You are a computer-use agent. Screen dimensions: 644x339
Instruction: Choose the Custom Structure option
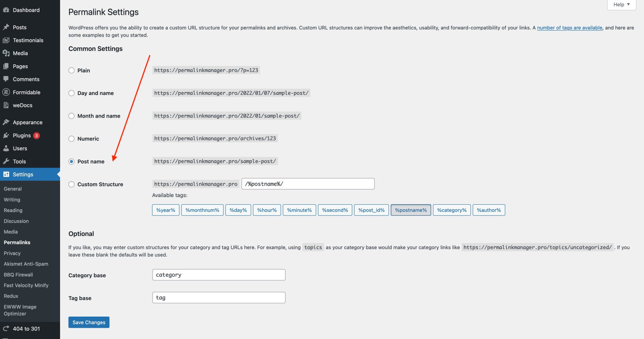click(x=71, y=184)
